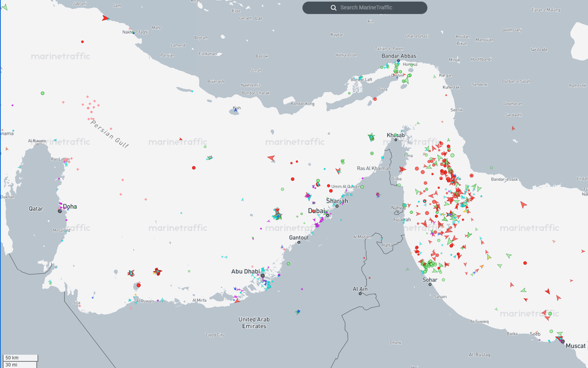This screenshot has width=588, height=368.
Task: Click the Sharjah port marker circle
Action: tap(337, 206)
